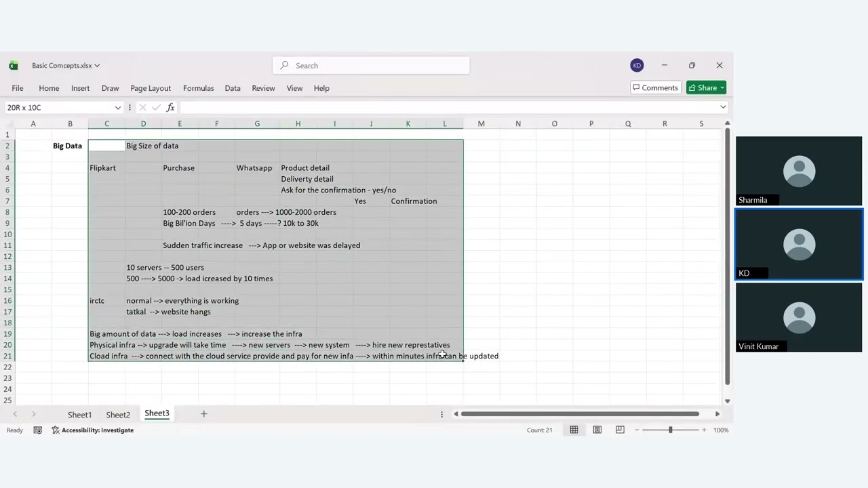Image resolution: width=868 pixels, height=488 pixels.
Task: Click the Product detail cell
Action: pyautogui.click(x=305, y=168)
